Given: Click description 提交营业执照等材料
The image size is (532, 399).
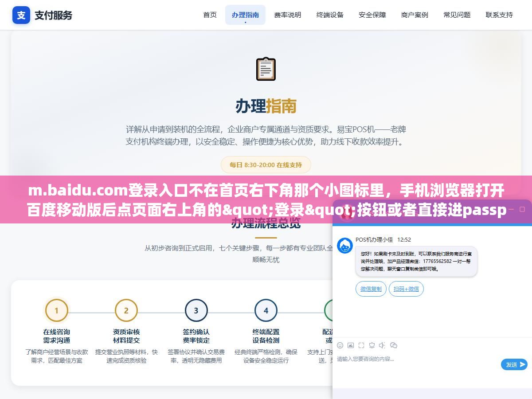Looking at the screenshot, I should pos(126,356).
